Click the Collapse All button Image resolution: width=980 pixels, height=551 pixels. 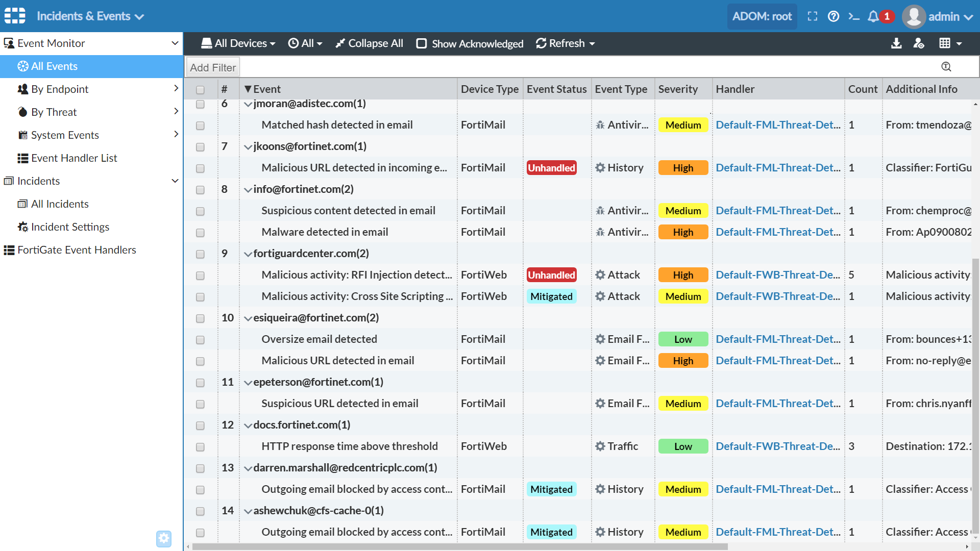coord(370,43)
